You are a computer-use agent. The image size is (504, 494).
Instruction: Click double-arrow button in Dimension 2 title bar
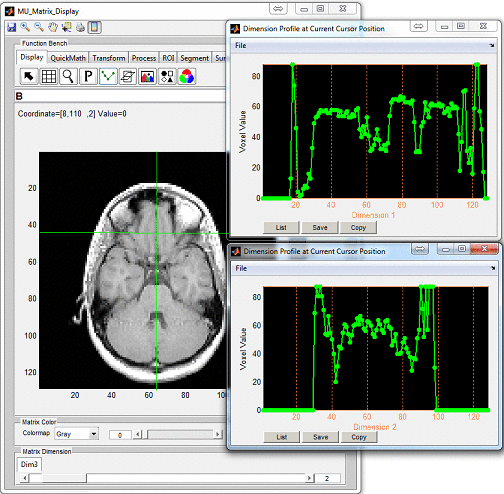(x=420, y=249)
